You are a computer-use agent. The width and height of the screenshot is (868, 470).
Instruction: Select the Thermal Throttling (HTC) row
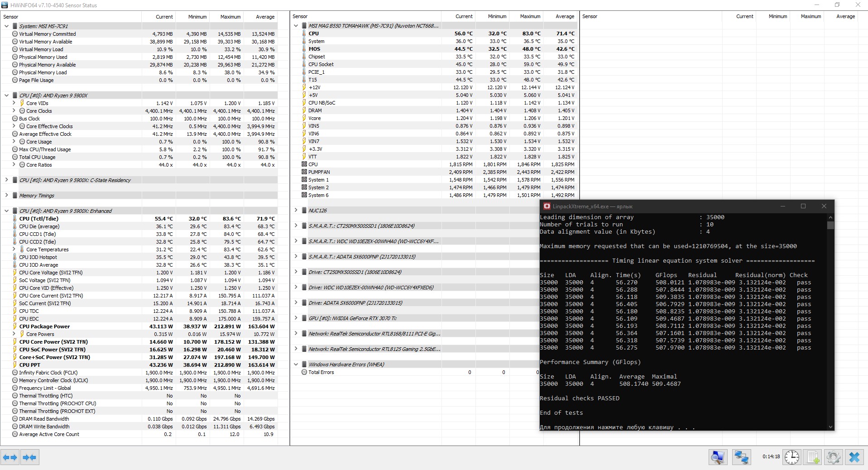click(x=139, y=396)
